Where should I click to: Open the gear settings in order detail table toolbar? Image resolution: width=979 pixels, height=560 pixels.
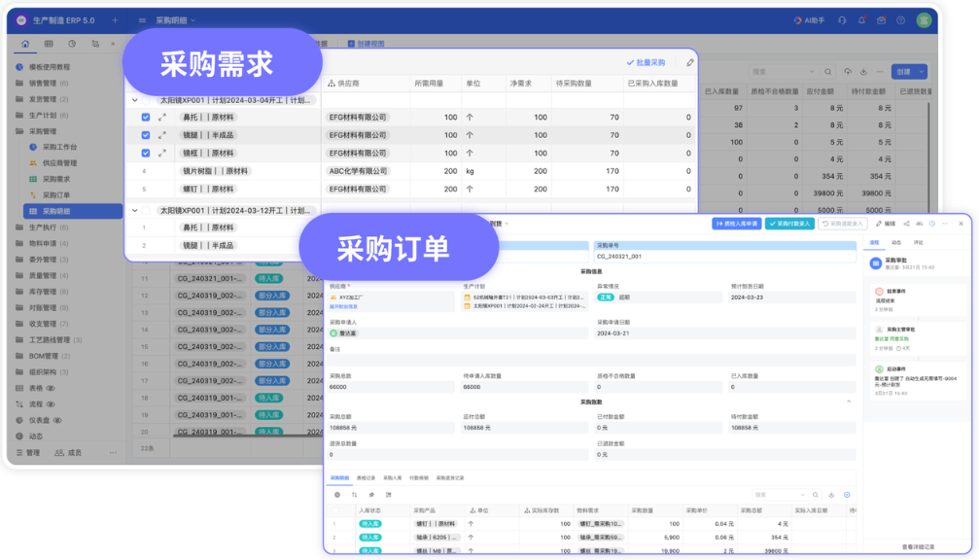[x=337, y=495]
